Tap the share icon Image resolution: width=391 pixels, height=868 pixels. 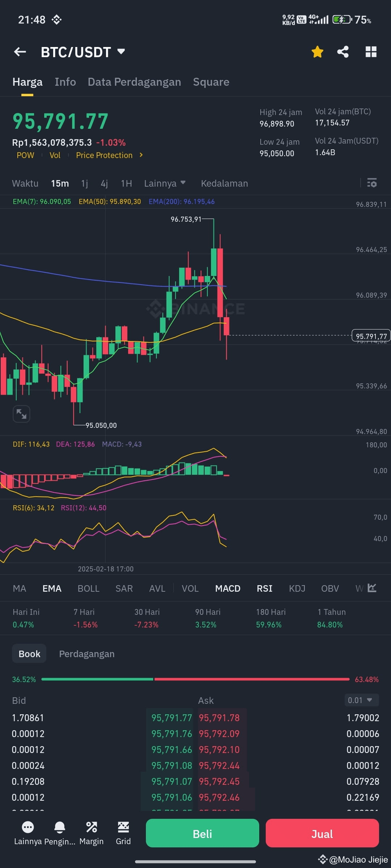[x=343, y=52]
